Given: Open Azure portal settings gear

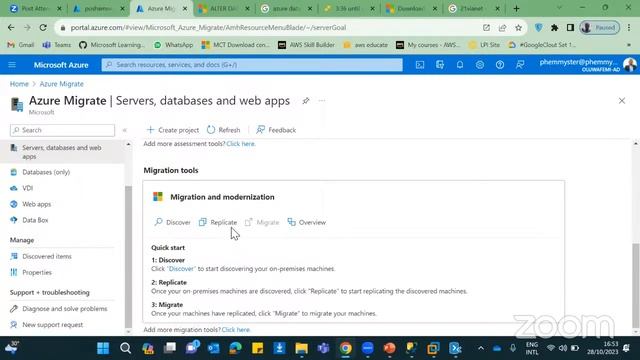Looking at the screenshot, I should 480,64.
